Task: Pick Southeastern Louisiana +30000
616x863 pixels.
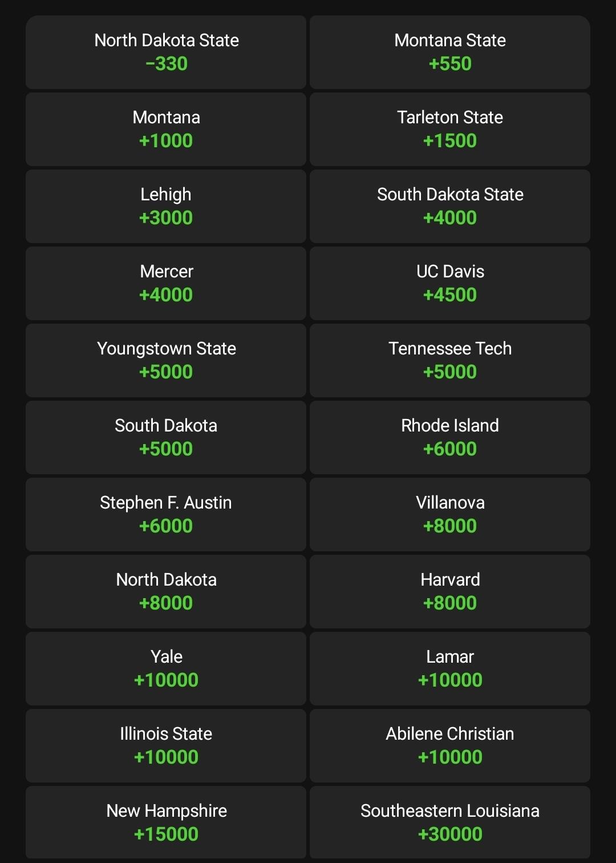Action: coord(449,822)
